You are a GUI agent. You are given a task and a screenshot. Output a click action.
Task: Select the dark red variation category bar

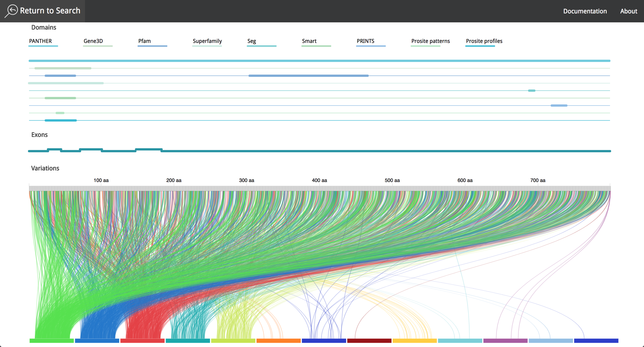369,341
